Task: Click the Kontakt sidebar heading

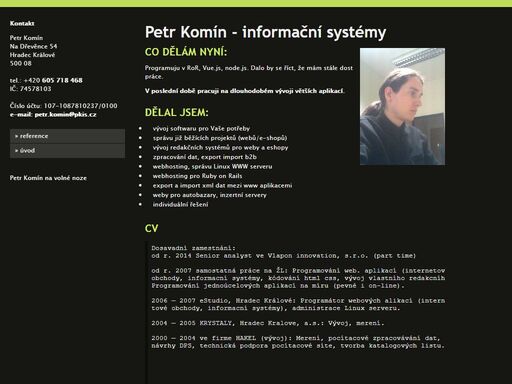Action: pyautogui.click(x=22, y=23)
